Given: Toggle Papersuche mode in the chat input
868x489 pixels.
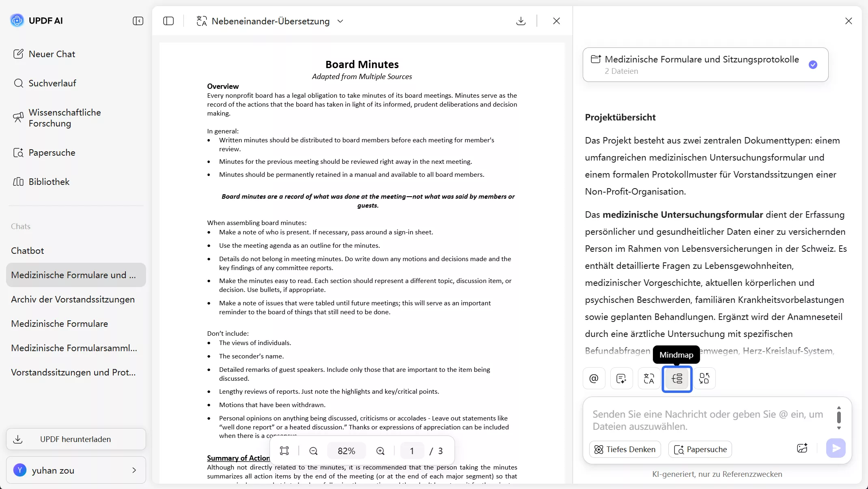Looking at the screenshot, I should pyautogui.click(x=700, y=449).
